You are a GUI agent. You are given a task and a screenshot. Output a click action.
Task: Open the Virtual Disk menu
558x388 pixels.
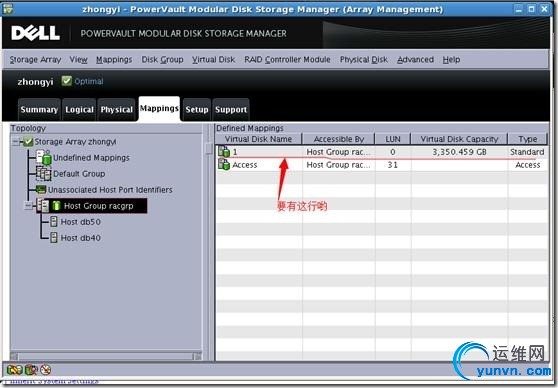pyautogui.click(x=214, y=59)
